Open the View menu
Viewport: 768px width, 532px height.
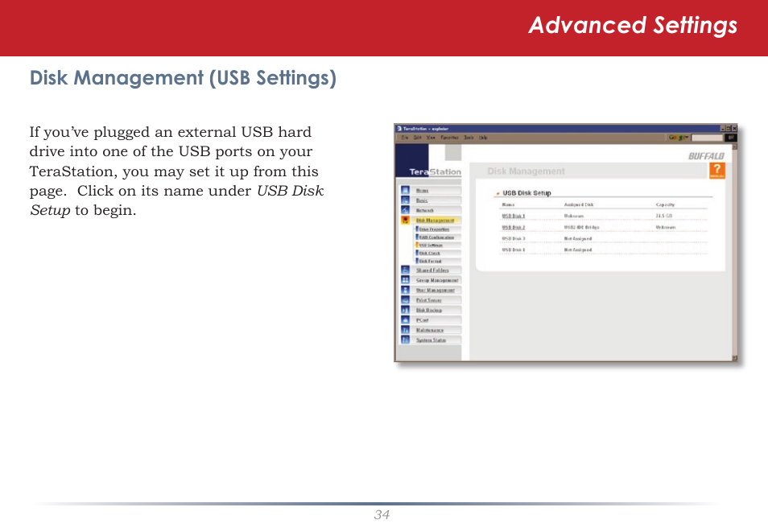click(431, 138)
